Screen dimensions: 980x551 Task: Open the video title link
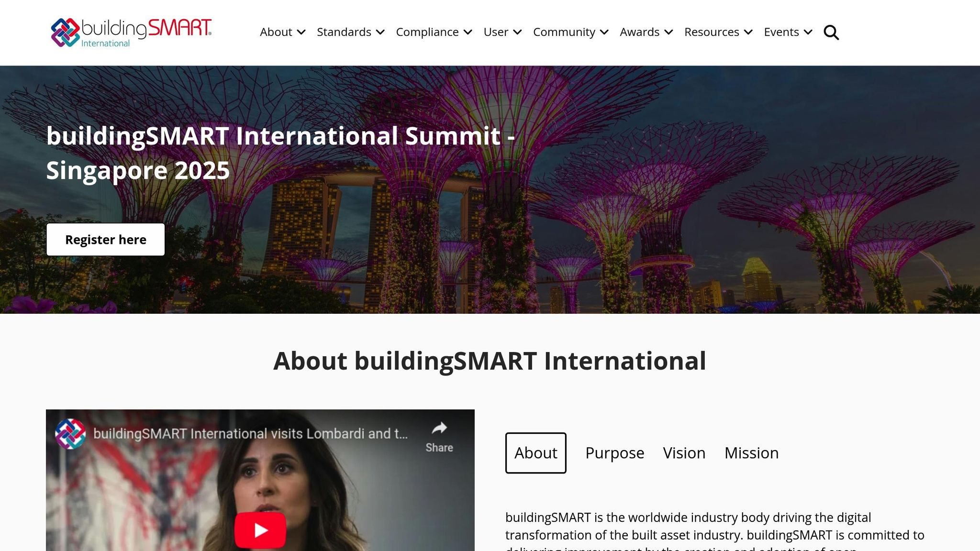pyautogui.click(x=250, y=434)
